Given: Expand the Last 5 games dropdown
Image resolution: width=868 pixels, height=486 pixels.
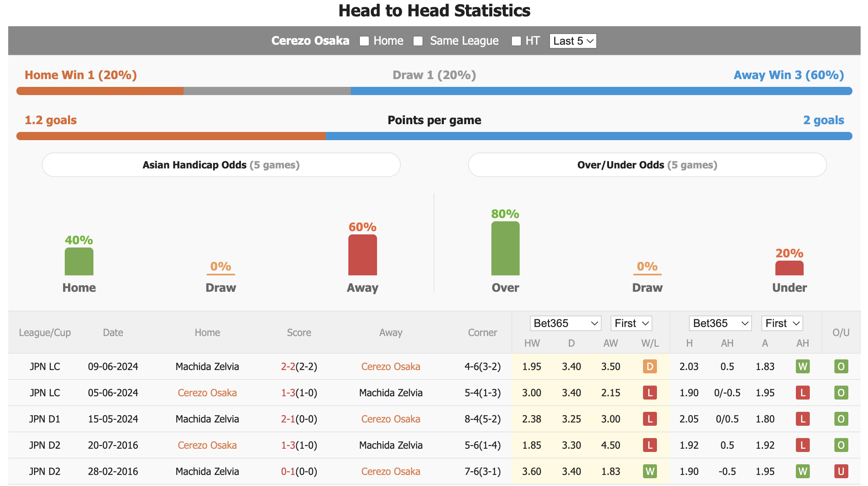Looking at the screenshot, I should [x=572, y=41].
